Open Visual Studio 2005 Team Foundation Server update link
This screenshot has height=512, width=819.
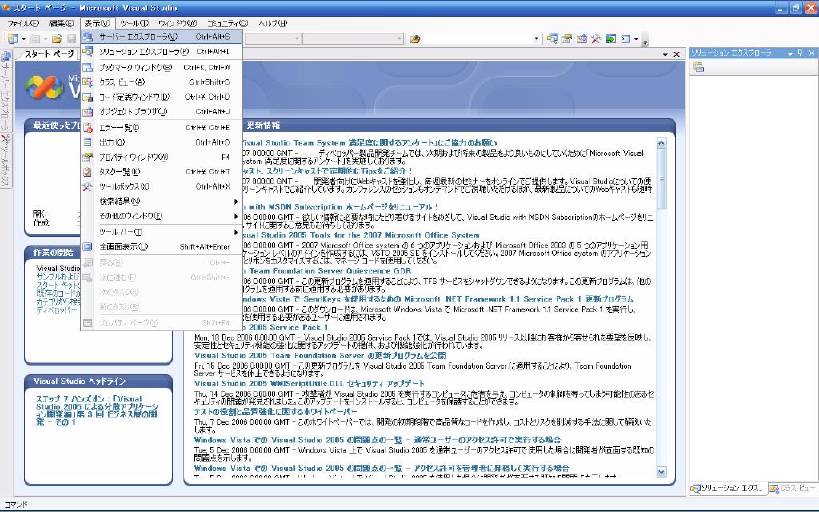320,355
